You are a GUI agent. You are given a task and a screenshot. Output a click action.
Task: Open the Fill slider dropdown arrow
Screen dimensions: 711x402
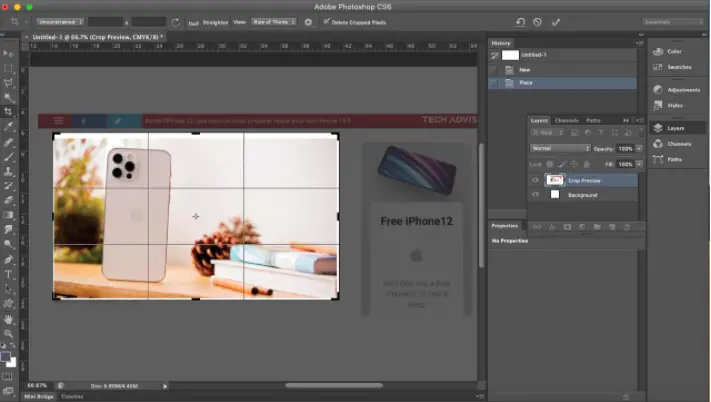coord(639,164)
